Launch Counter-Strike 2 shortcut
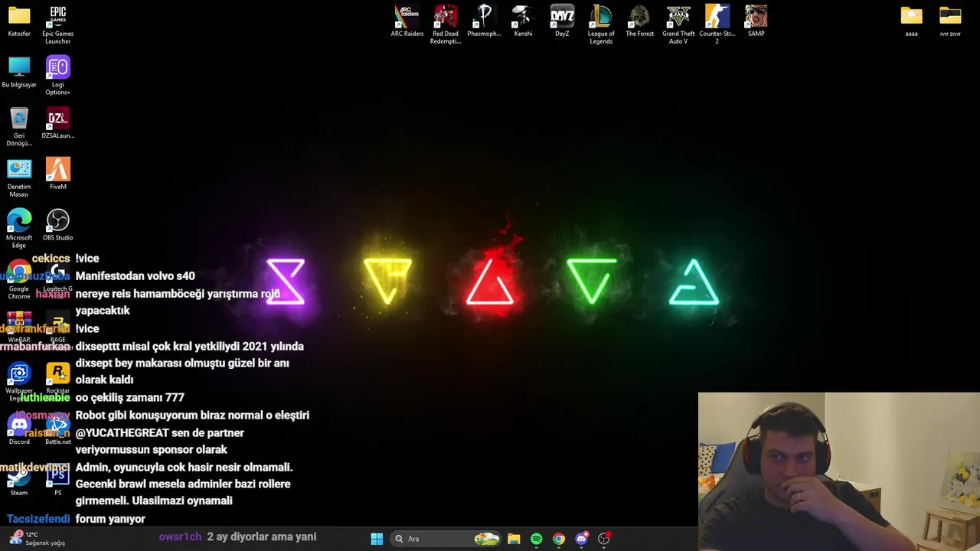This screenshot has height=551, width=980. point(717,24)
